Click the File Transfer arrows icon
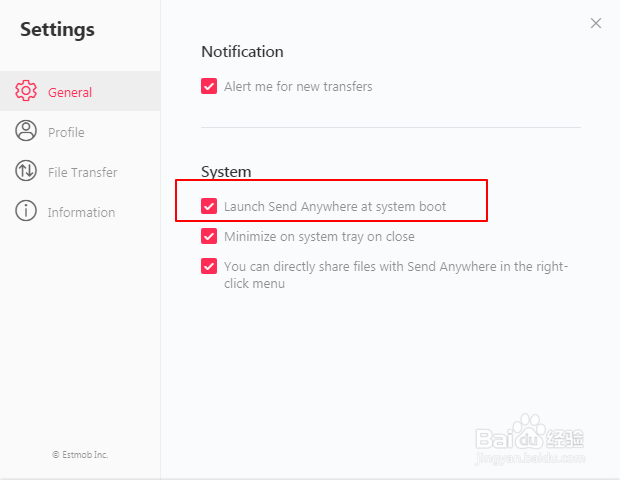The image size is (620, 480). click(27, 171)
